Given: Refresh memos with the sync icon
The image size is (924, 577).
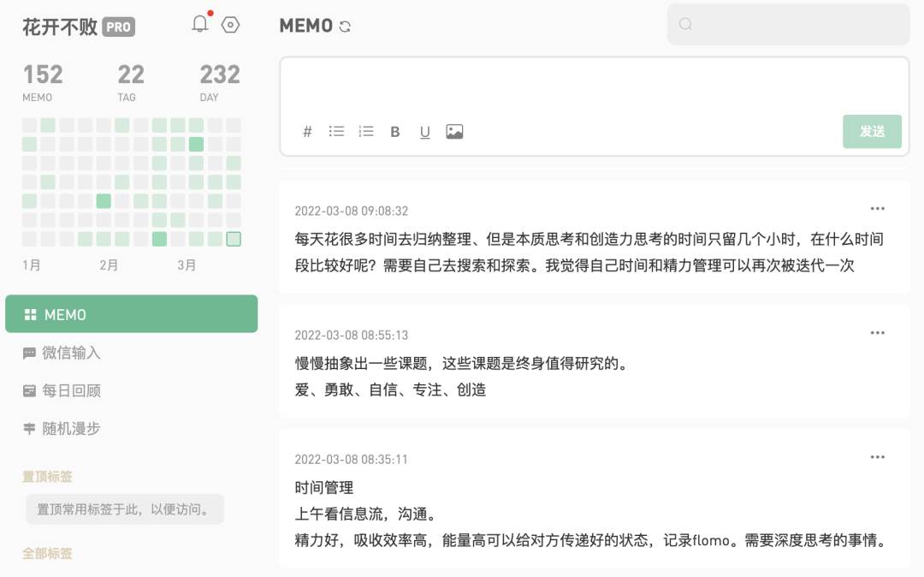Looking at the screenshot, I should click(x=346, y=27).
